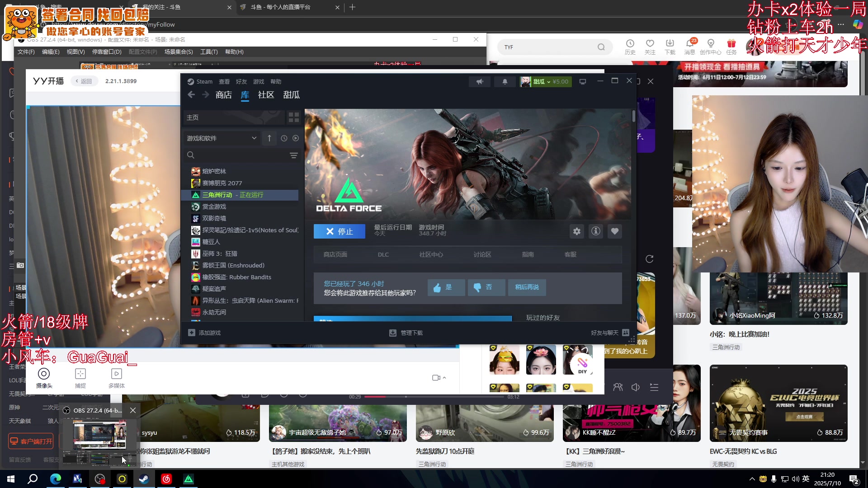
Task: Switch Steam to Big Picture mode icon
Action: [x=583, y=82]
